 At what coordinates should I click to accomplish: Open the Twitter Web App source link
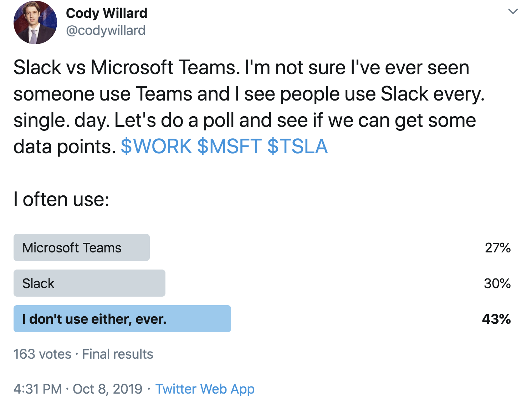[x=205, y=389]
